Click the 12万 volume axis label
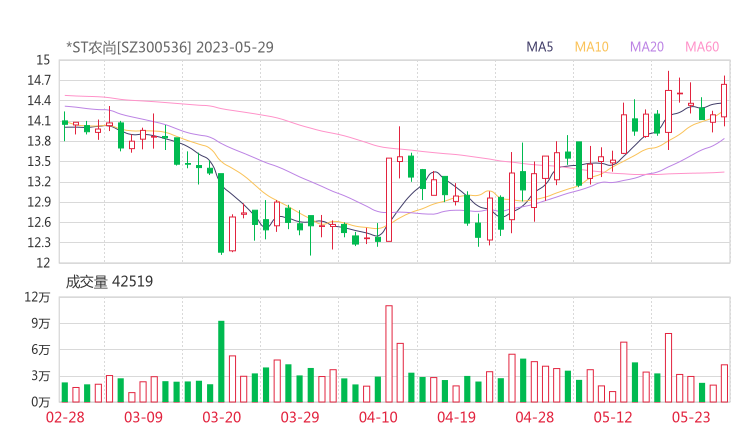The image size is (740, 440). [37, 297]
